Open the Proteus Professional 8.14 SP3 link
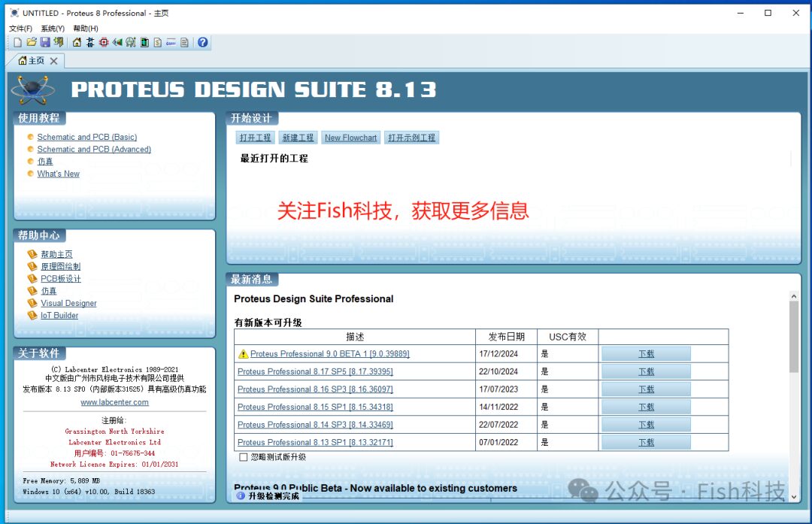This screenshot has width=812, height=524. [x=315, y=425]
